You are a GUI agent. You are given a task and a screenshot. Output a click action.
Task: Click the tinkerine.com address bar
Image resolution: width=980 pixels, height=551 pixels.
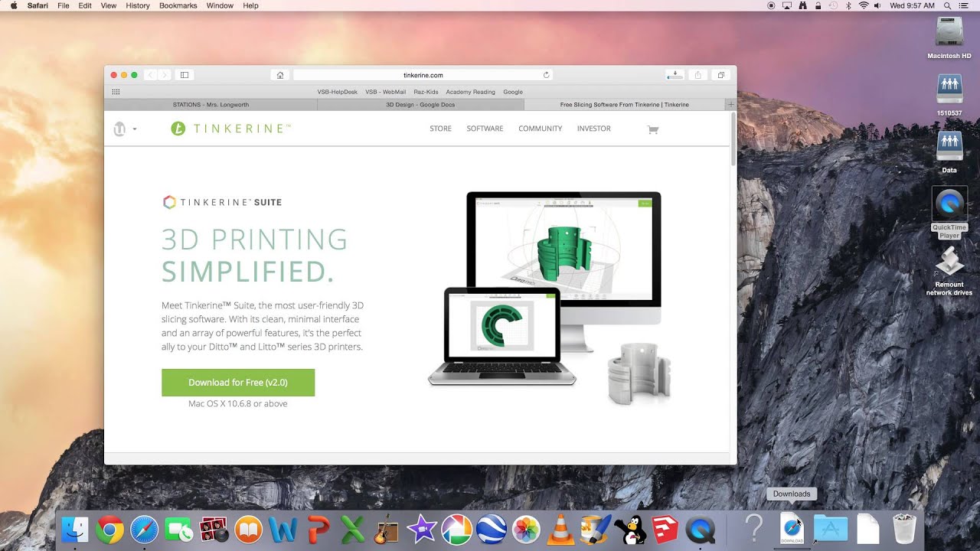(x=423, y=75)
